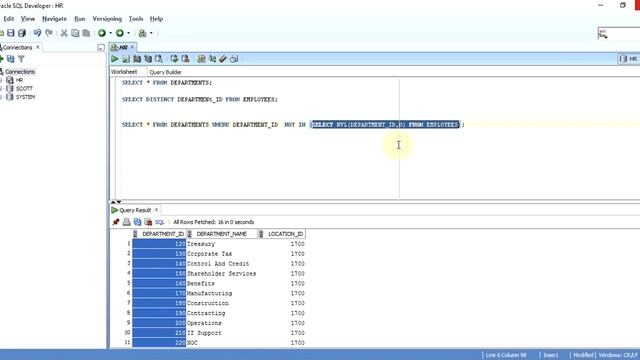This screenshot has width=640, height=360.
Task: Close the Query Result tab
Action: (x=156, y=210)
